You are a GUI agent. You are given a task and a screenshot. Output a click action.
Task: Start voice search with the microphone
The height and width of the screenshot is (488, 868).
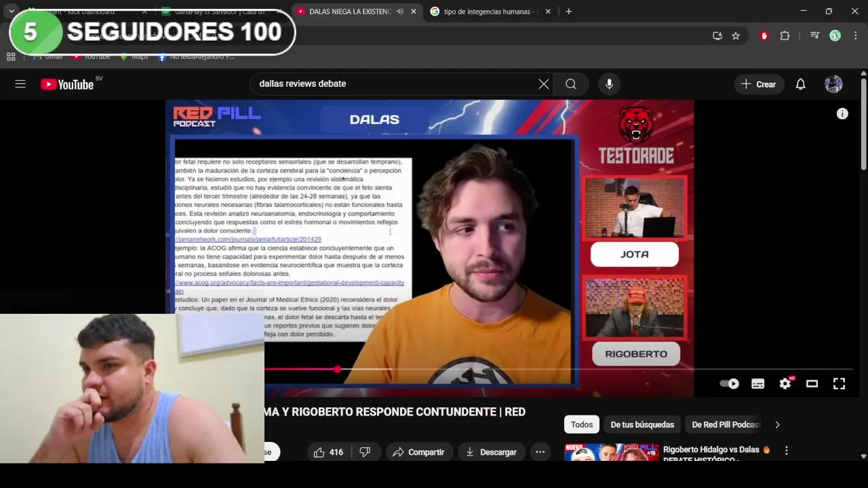[609, 84]
